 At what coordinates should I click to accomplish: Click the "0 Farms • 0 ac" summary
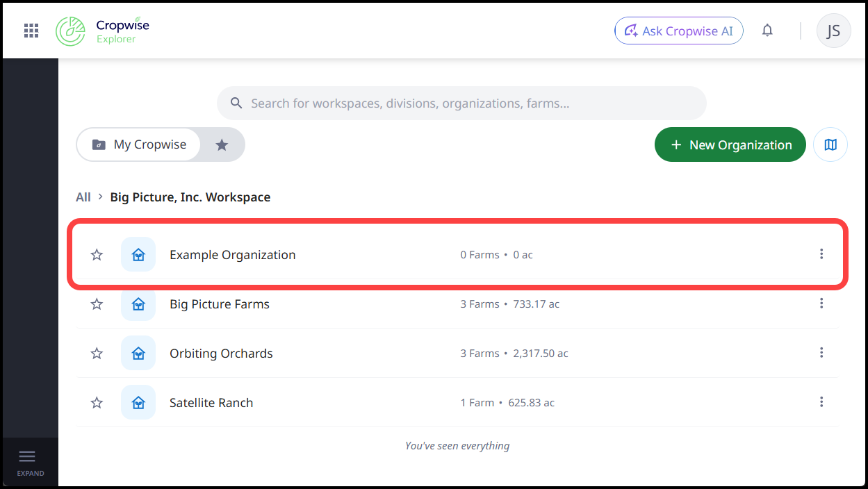497,255
